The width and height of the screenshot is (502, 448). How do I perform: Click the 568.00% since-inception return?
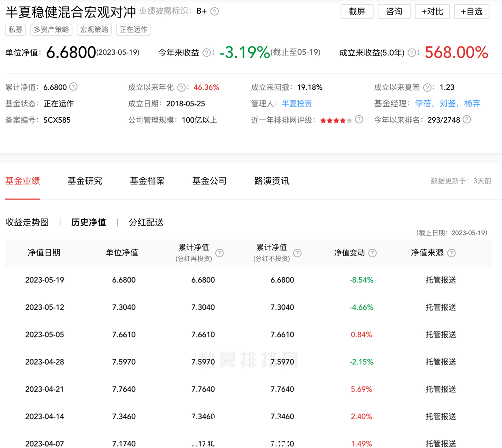click(x=457, y=52)
